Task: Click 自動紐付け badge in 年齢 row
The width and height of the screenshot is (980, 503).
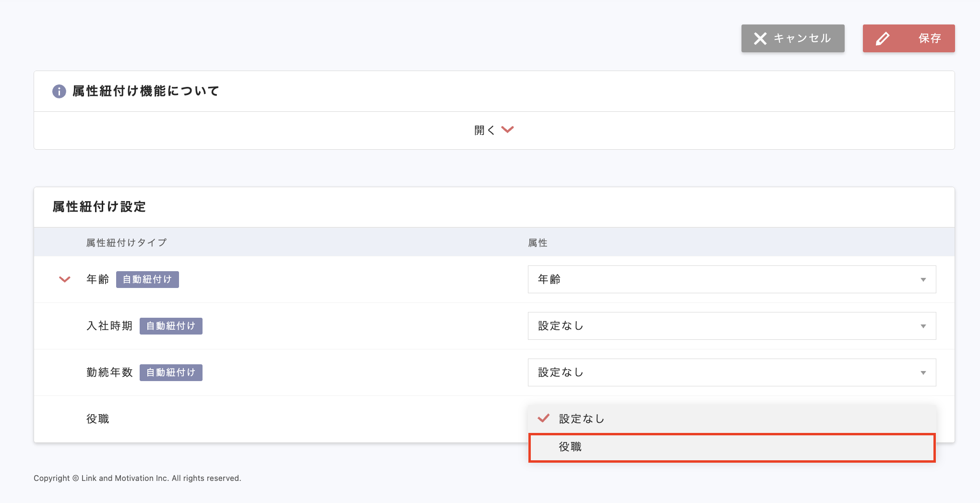Action: coord(147,279)
